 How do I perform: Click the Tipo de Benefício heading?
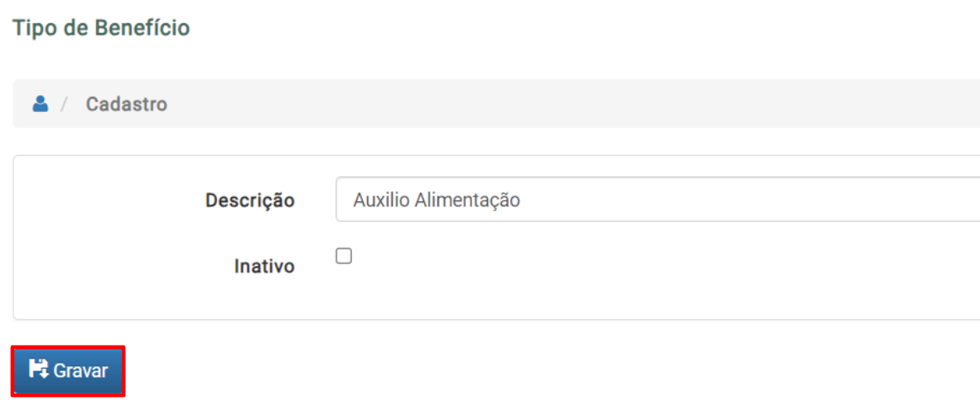[101, 28]
